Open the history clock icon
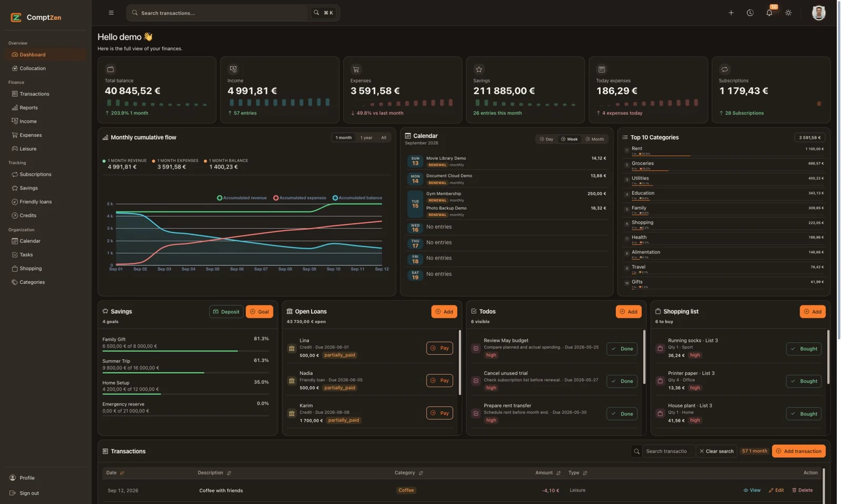Image resolution: width=841 pixels, height=504 pixels. pos(750,13)
